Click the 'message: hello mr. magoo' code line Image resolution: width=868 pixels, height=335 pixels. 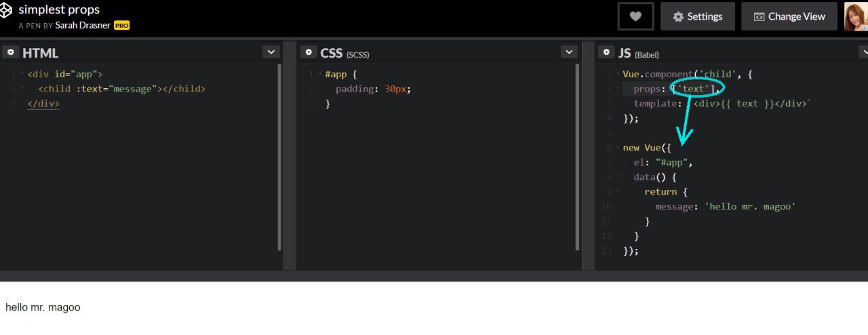point(725,206)
